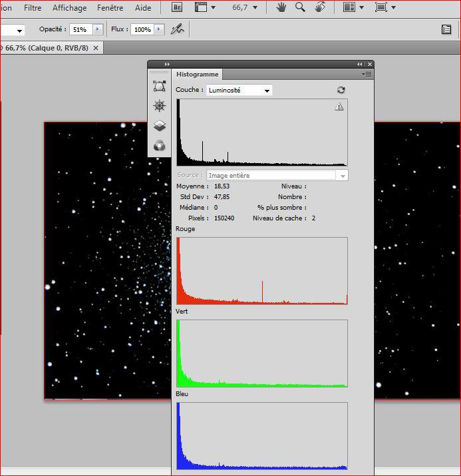
Task: Open the Layers panel icon in the dock
Action: [160, 125]
